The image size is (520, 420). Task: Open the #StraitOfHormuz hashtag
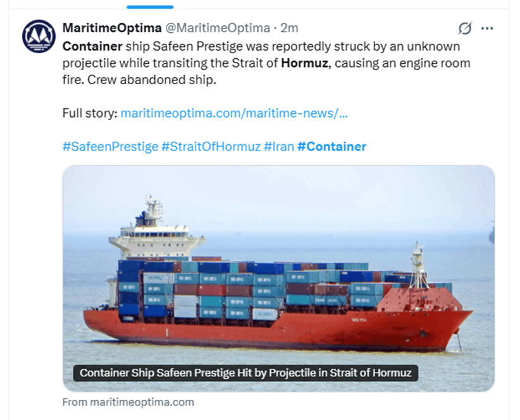pyautogui.click(x=211, y=147)
